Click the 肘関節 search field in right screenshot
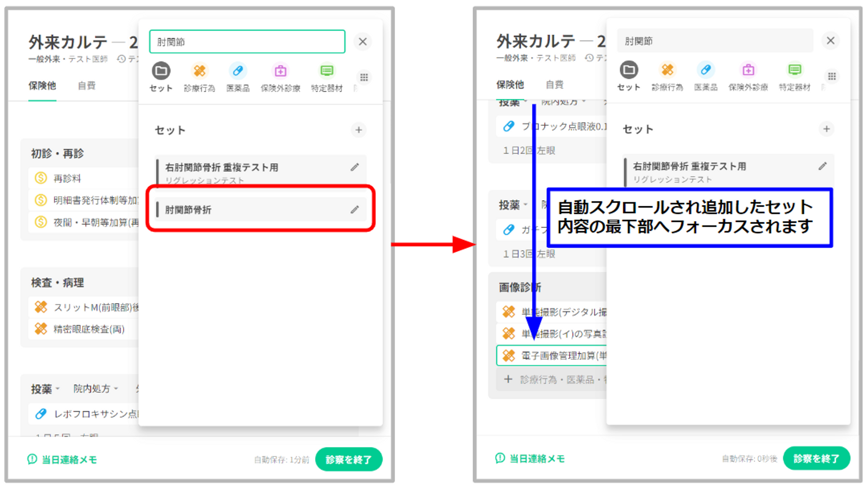Image resolution: width=868 pixels, height=488 pixels. [x=715, y=41]
